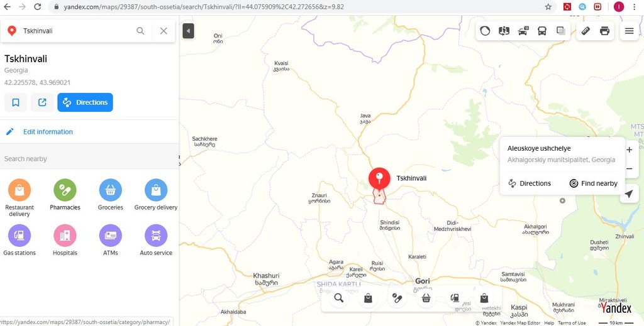
Task: Open the hamburger menu on map
Action: [629, 31]
